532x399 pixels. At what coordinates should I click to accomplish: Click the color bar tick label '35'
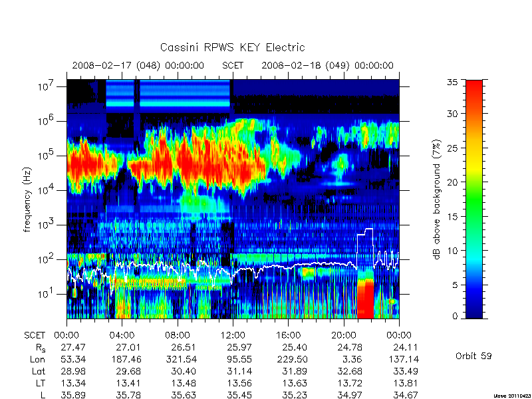coord(452,82)
